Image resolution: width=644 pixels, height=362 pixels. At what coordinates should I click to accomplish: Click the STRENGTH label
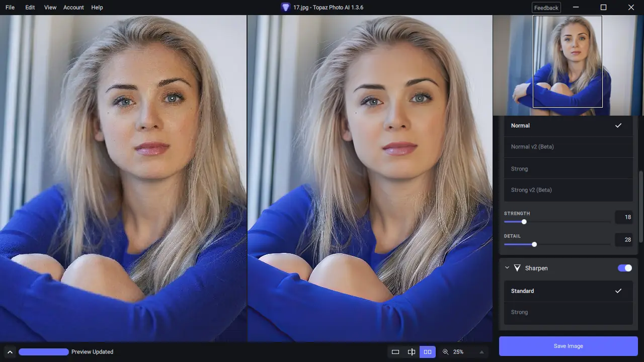517,213
